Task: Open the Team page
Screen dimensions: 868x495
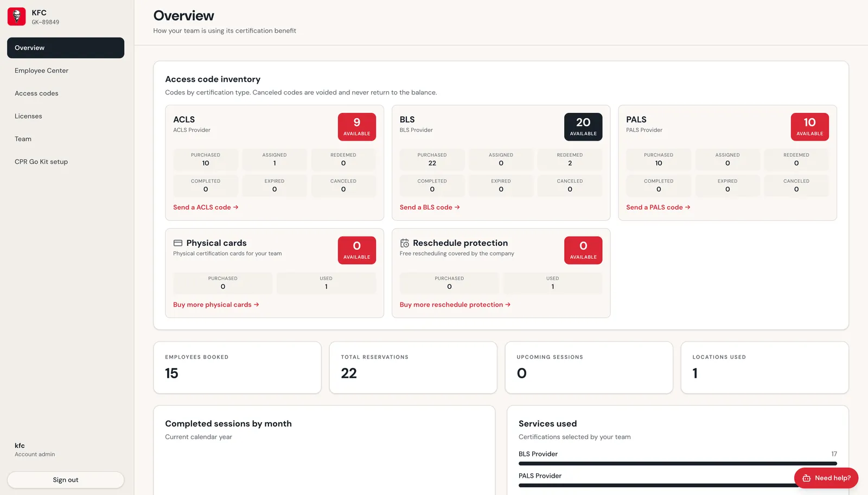Action: pos(66,139)
